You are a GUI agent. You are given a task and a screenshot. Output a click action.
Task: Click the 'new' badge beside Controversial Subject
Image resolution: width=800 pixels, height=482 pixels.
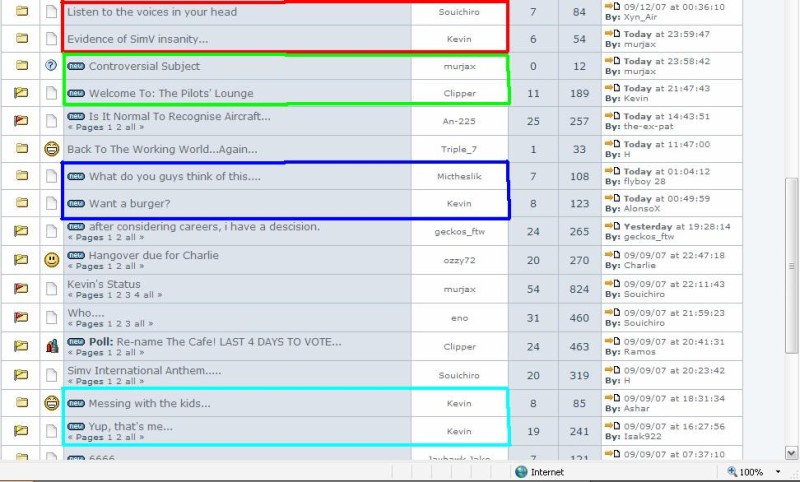tap(76, 66)
